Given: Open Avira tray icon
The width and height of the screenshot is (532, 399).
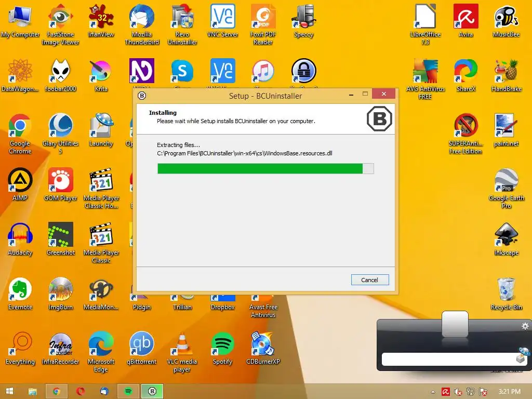Looking at the screenshot, I should point(445,392).
